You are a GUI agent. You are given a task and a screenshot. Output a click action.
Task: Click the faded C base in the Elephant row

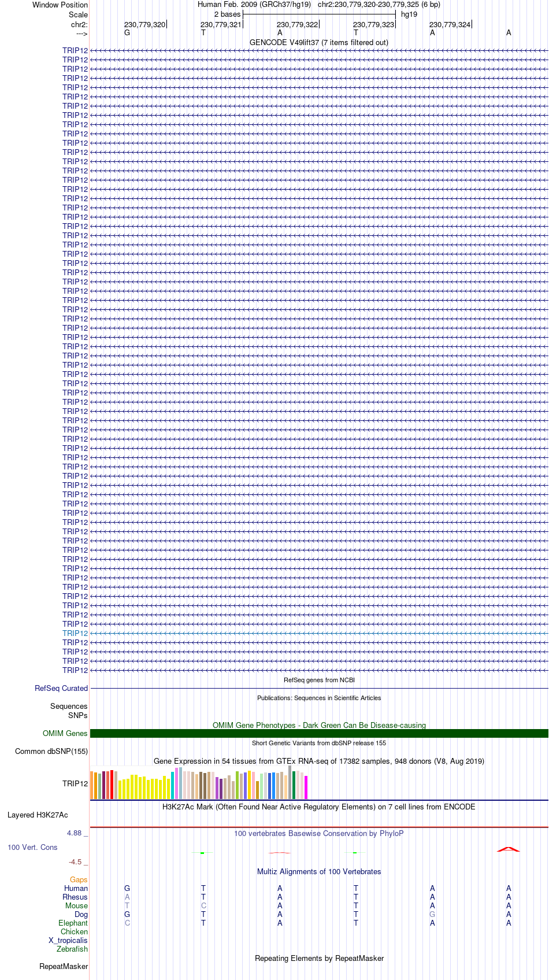coord(127,923)
